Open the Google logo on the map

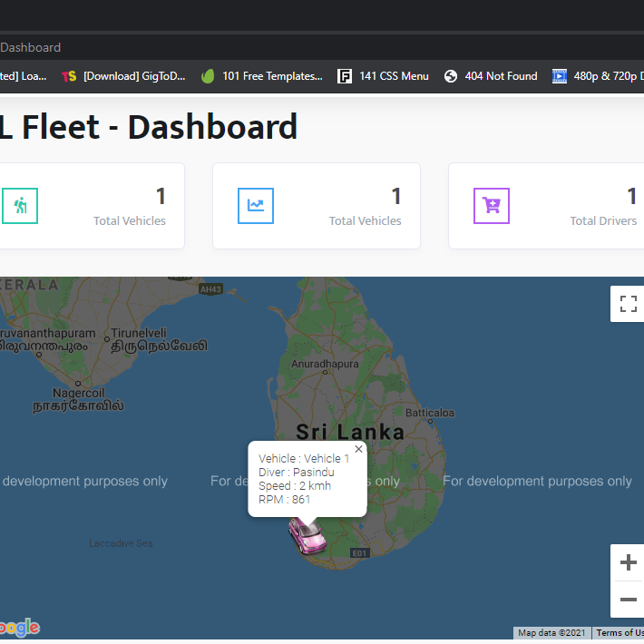pyautogui.click(x=20, y=627)
